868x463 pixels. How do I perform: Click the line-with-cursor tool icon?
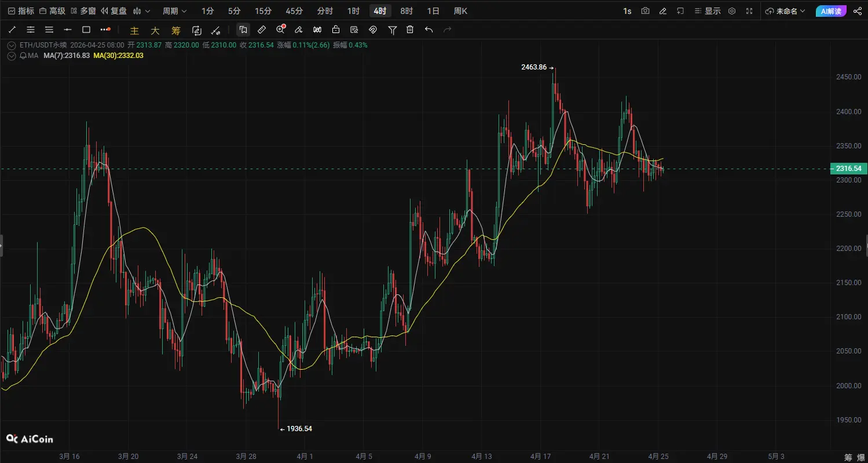216,30
